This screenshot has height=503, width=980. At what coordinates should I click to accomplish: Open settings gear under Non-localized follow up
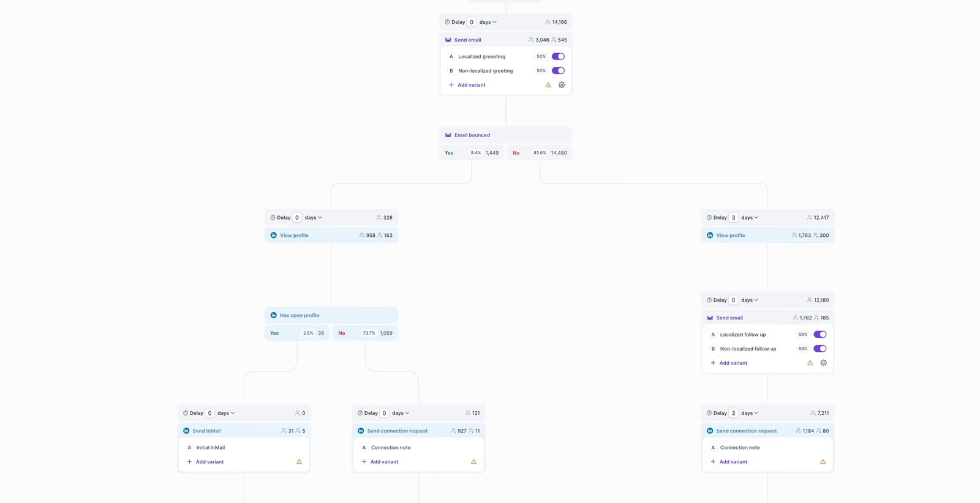(823, 363)
